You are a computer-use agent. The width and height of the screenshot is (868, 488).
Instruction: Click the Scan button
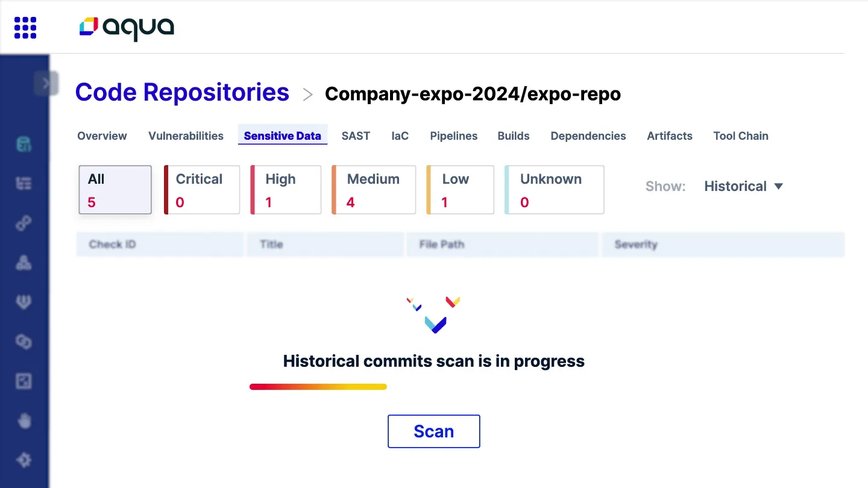[x=434, y=431]
